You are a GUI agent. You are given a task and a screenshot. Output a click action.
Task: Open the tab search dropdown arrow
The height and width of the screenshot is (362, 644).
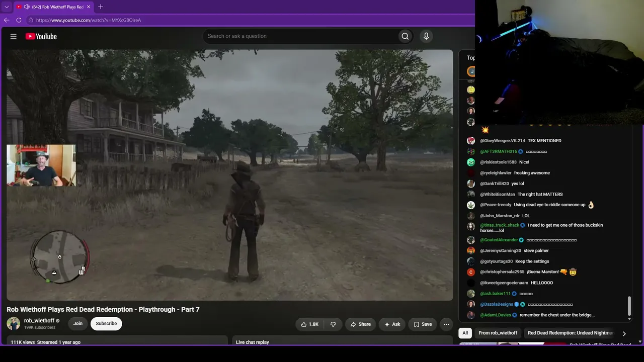coord(7,7)
